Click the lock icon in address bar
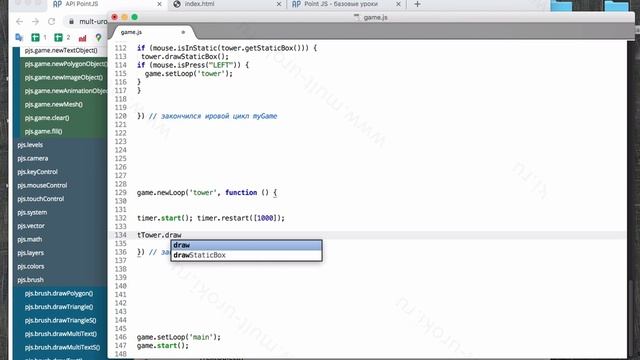The width and height of the screenshot is (640, 360). click(x=71, y=21)
